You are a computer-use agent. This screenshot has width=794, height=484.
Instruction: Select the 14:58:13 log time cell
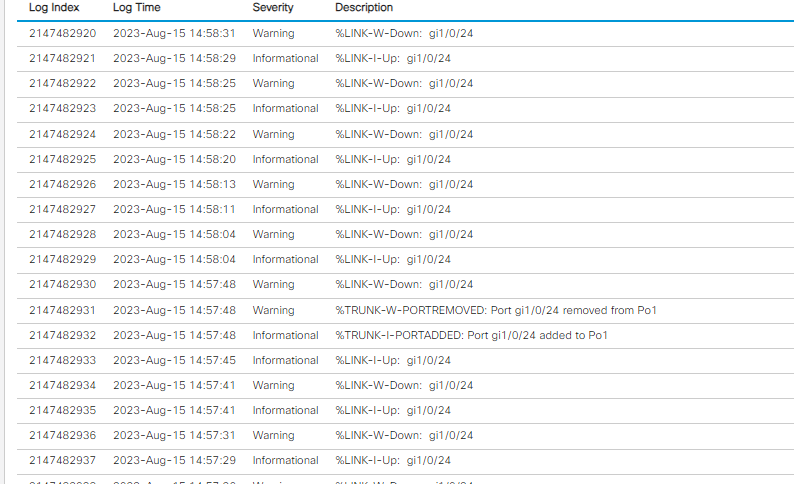click(174, 184)
